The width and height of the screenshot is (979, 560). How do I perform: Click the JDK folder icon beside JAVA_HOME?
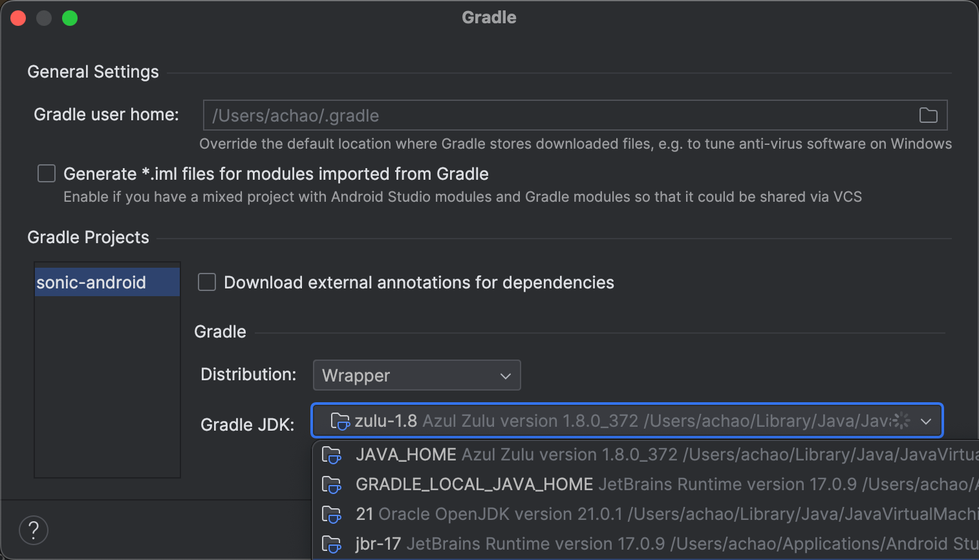click(x=332, y=455)
